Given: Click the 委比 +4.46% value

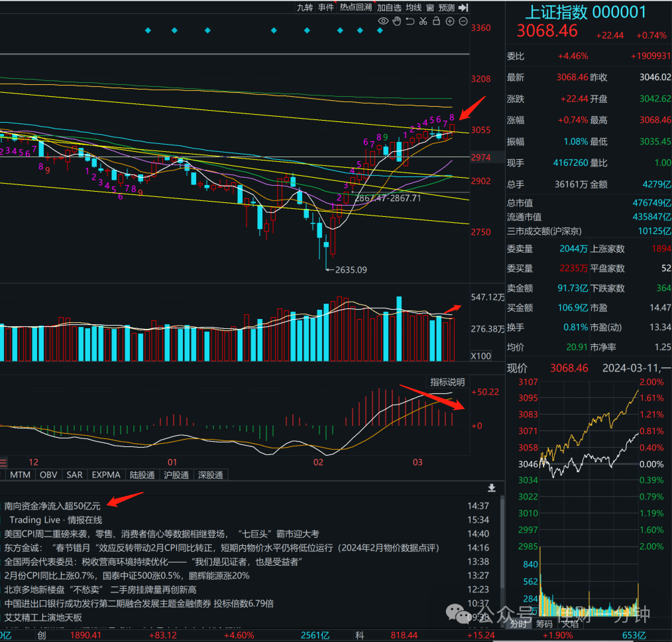Looking at the screenshot, I should (573, 56).
